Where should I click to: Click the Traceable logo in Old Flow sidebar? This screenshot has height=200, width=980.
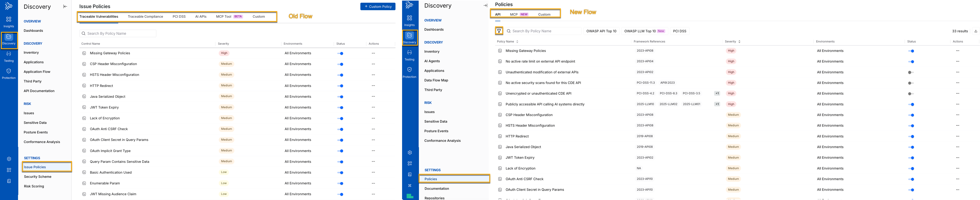9,6
